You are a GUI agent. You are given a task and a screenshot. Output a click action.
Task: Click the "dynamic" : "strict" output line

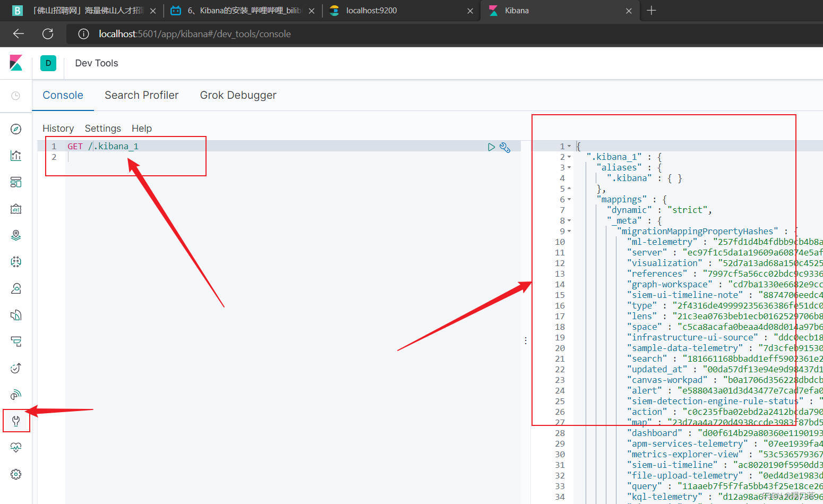point(659,210)
